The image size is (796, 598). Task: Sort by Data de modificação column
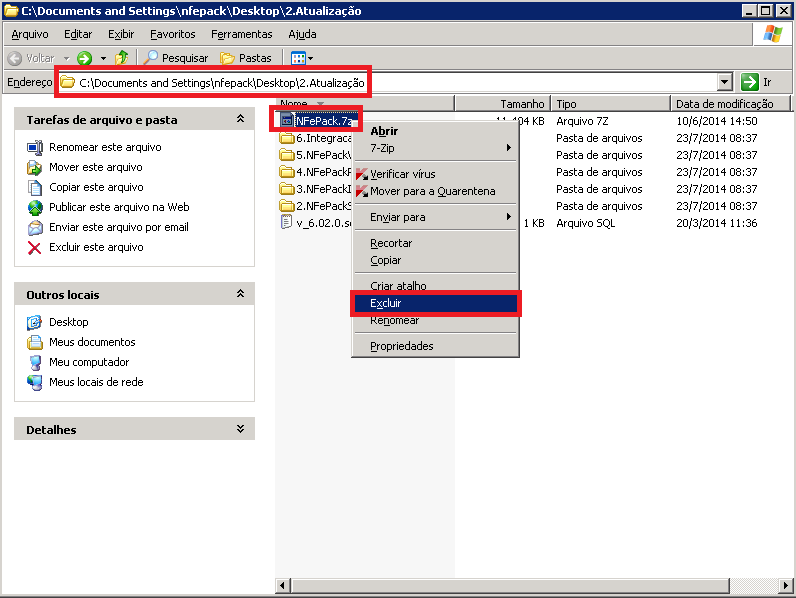coord(724,103)
